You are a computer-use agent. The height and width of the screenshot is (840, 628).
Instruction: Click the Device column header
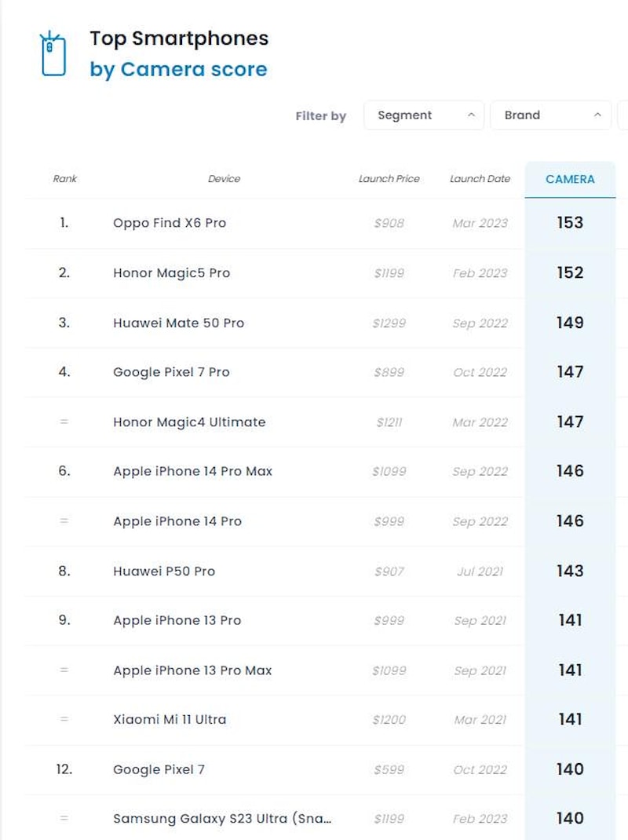point(224,179)
